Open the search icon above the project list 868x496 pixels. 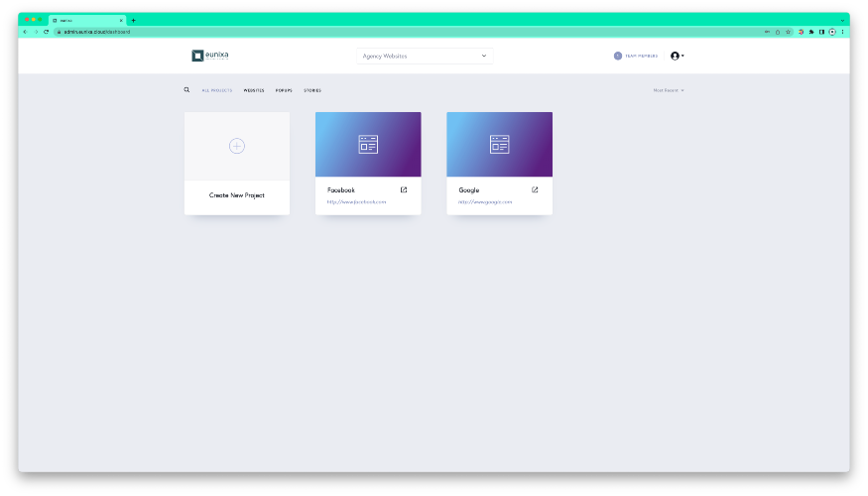click(x=186, y=89)
